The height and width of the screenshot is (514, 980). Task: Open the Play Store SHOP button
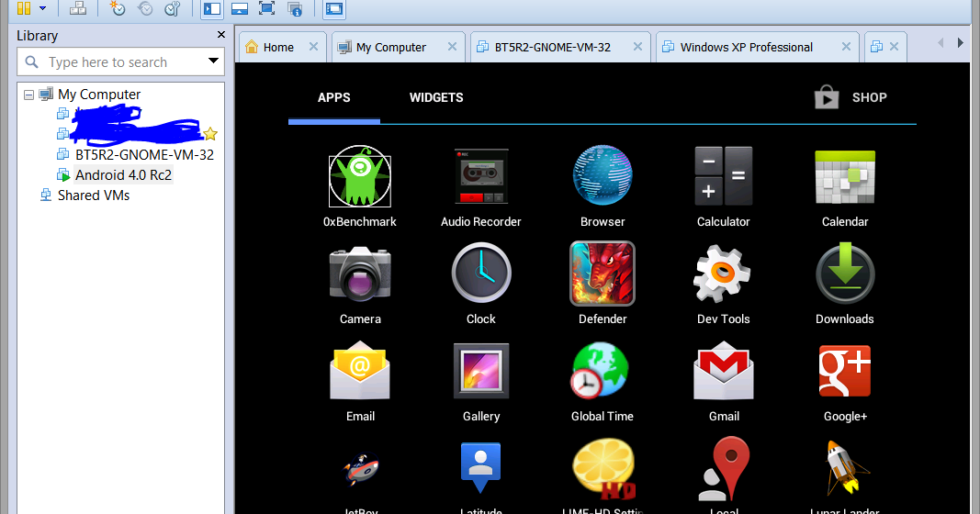(x=851, y=97)
